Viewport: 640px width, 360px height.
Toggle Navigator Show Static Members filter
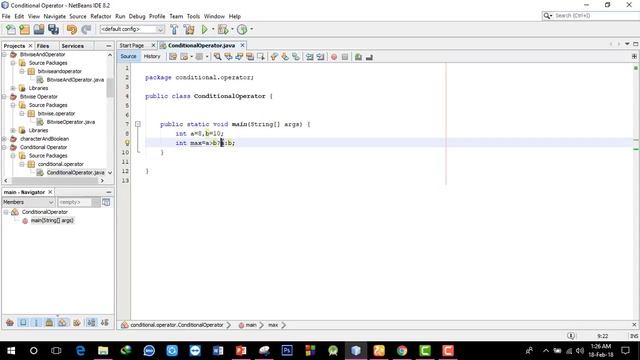pyautogui.click(x=36, y=322)
